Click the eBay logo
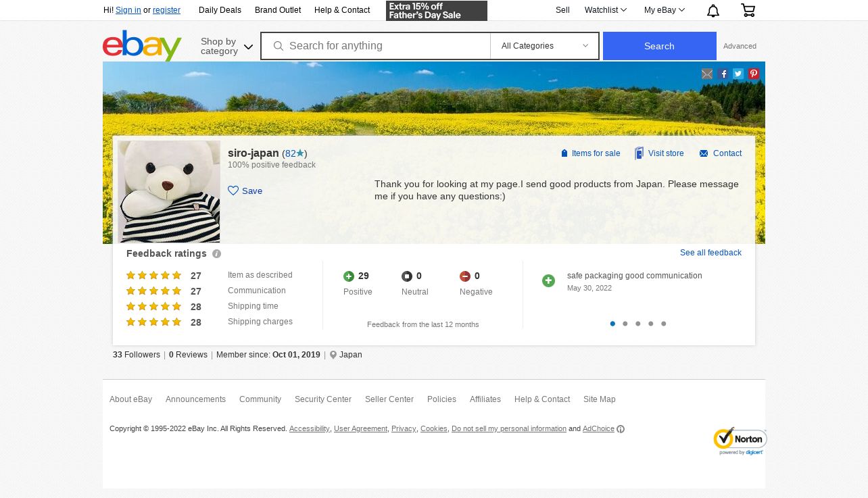The image size is (868, 498). tap(142, 45)
